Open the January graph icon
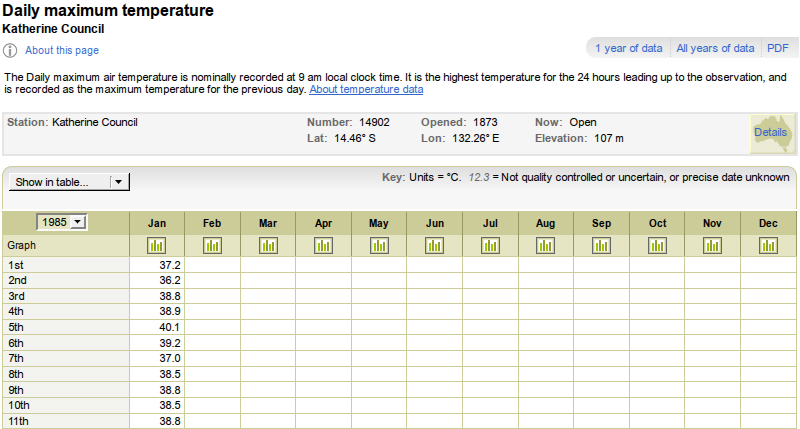Viewport: 800px width, 429px height. [156, 246]
